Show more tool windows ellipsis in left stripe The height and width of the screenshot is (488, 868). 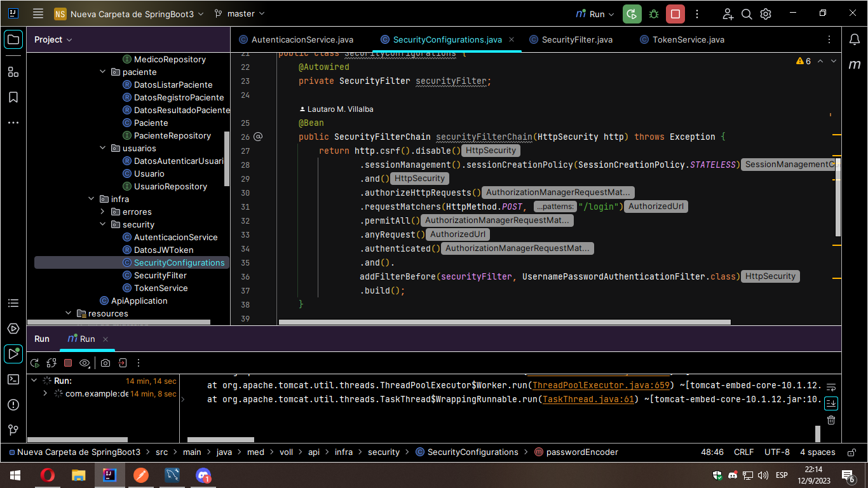(13, 122)
